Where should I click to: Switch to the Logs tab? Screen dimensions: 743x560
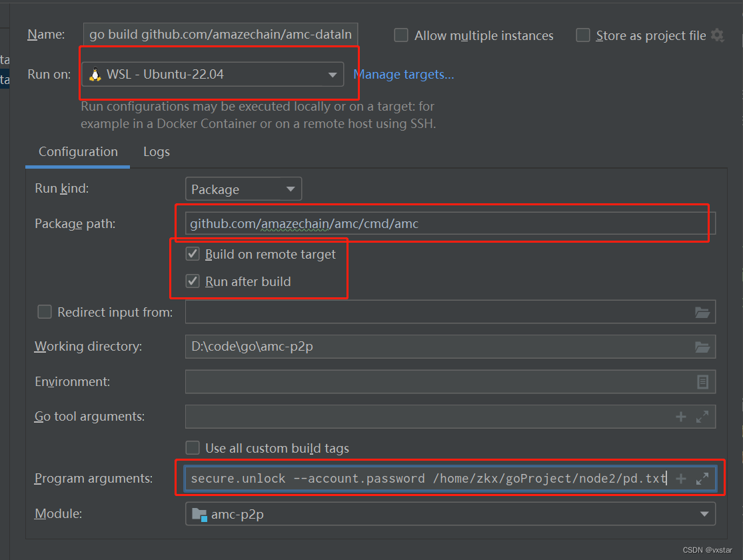pyautogui.click(x=157, y=152)
